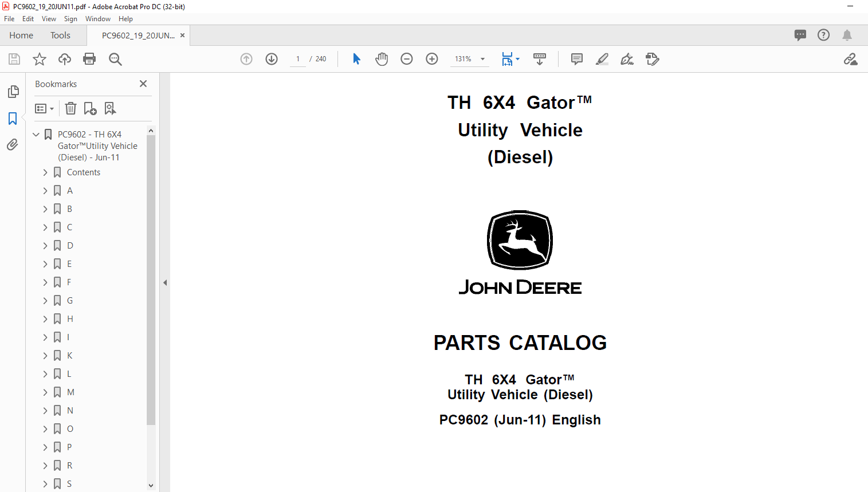Expand bookmark A chevron
868x492 pixels.
[x=45, y=191]
